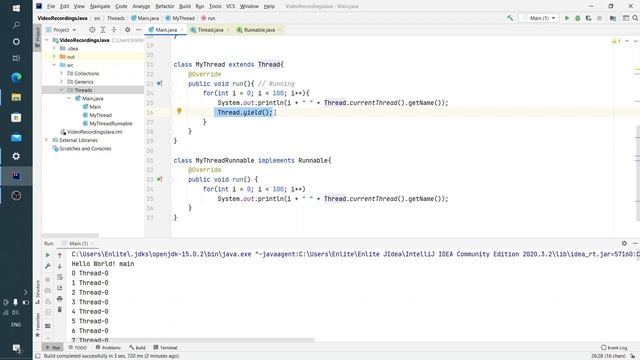Screen dimensions: 640x360
Task: Expand External Libraries node
Action: pos(47,140)
